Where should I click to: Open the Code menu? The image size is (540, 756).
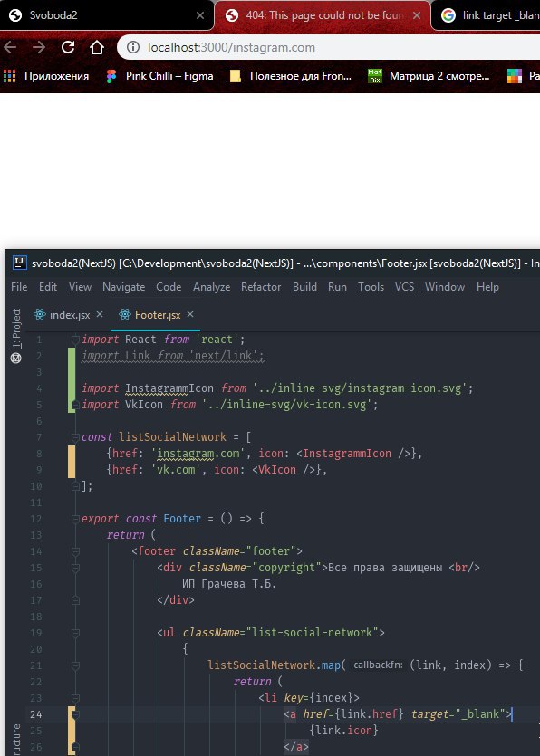tap(169, 287)
